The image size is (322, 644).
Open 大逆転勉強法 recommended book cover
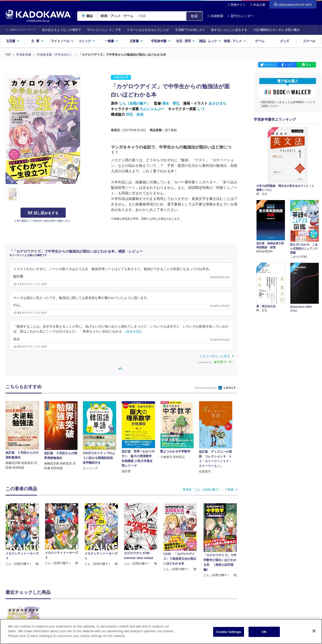click(22, 425)
